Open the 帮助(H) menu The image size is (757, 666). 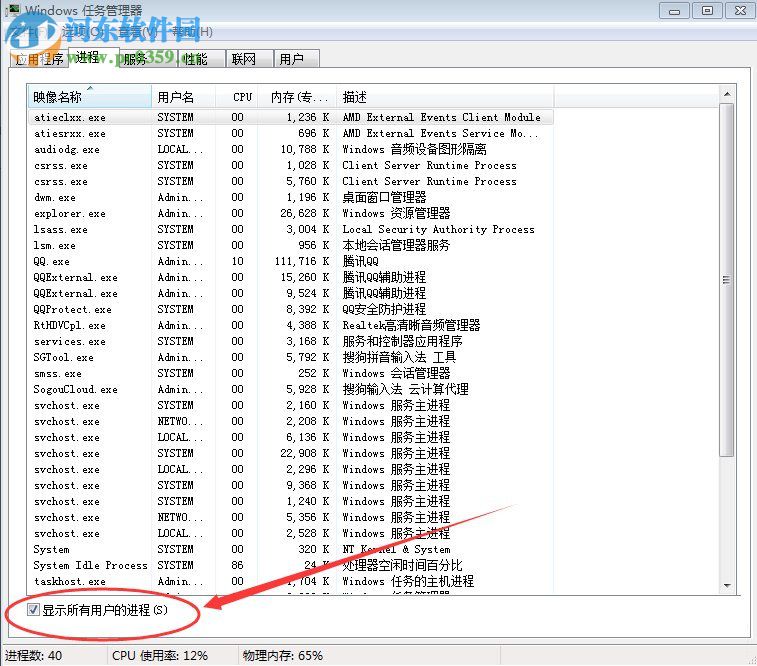tap(192, 32)
